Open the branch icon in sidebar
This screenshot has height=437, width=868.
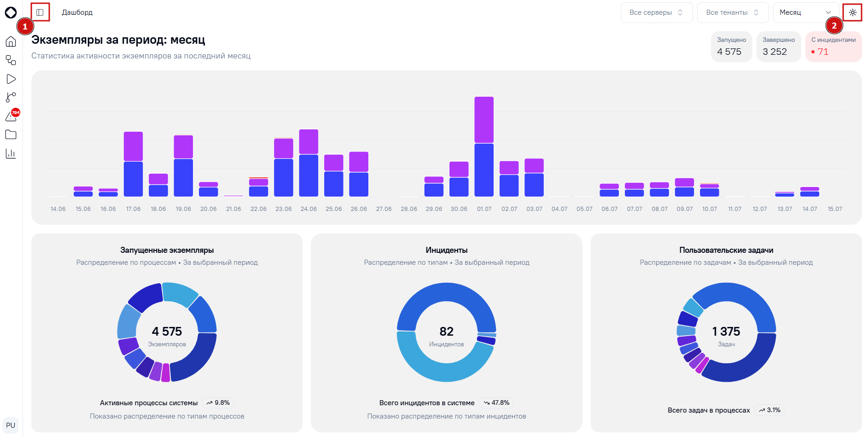pyautogui.click(x=11, y=97)
